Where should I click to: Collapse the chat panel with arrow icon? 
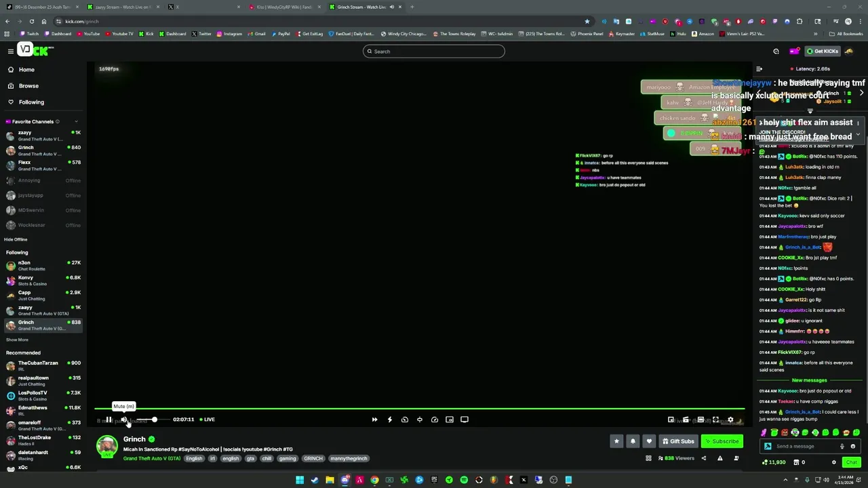coord(759,69)
